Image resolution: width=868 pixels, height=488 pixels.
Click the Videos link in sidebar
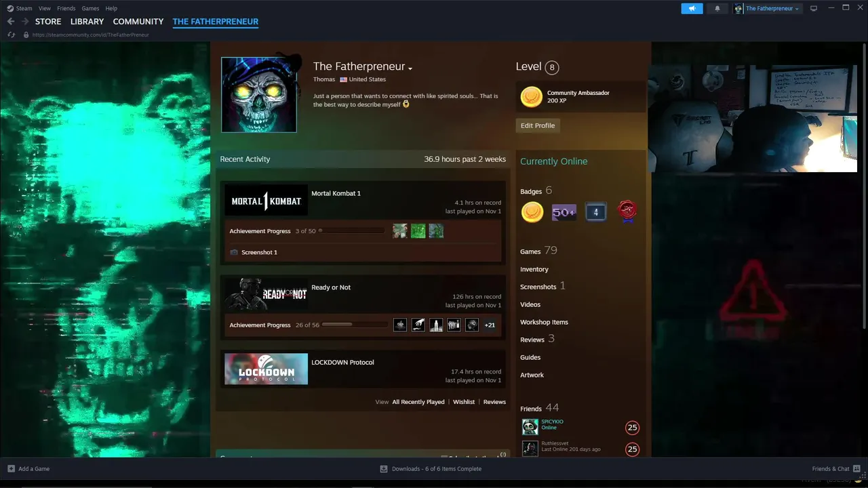coord(530,304)
